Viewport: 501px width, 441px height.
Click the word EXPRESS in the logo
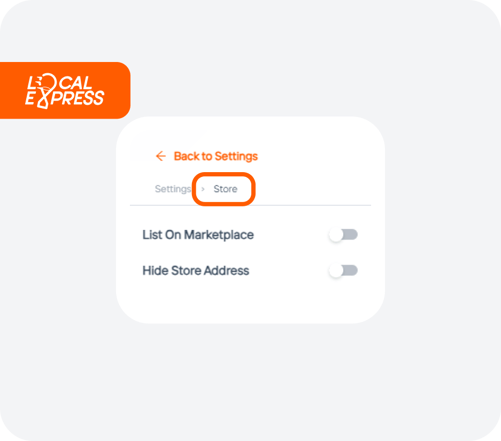[x=65, y=99]
